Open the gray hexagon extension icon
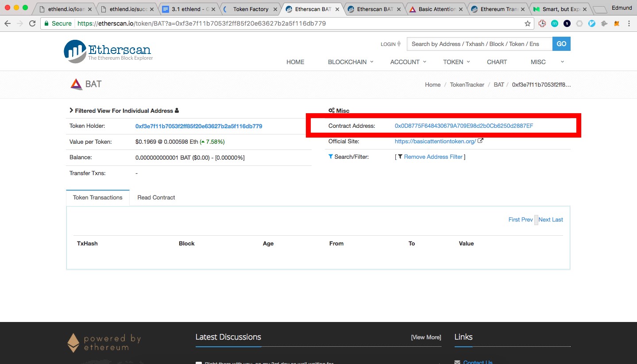This screenshot has width=637, height=364. coord(579,23)
